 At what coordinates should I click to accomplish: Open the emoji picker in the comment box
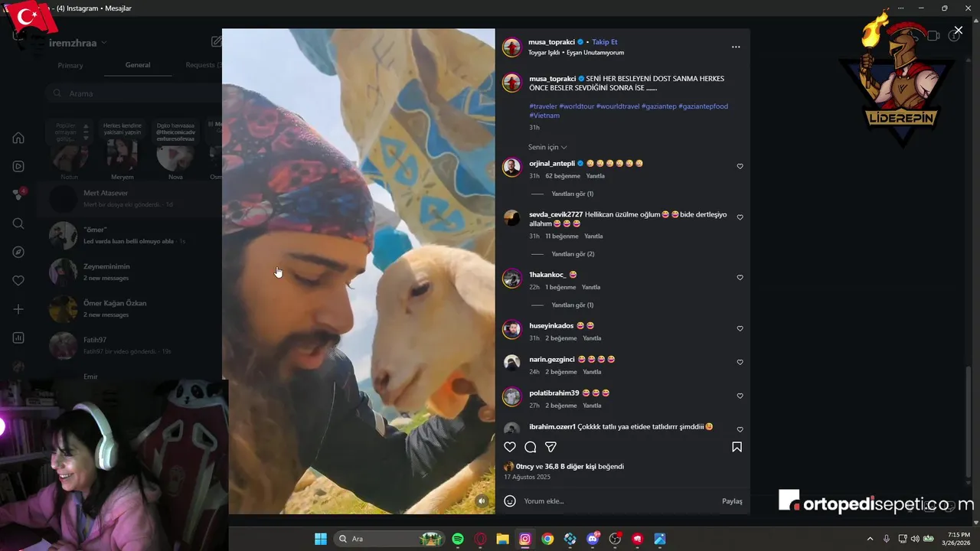(x=510, y=501)
